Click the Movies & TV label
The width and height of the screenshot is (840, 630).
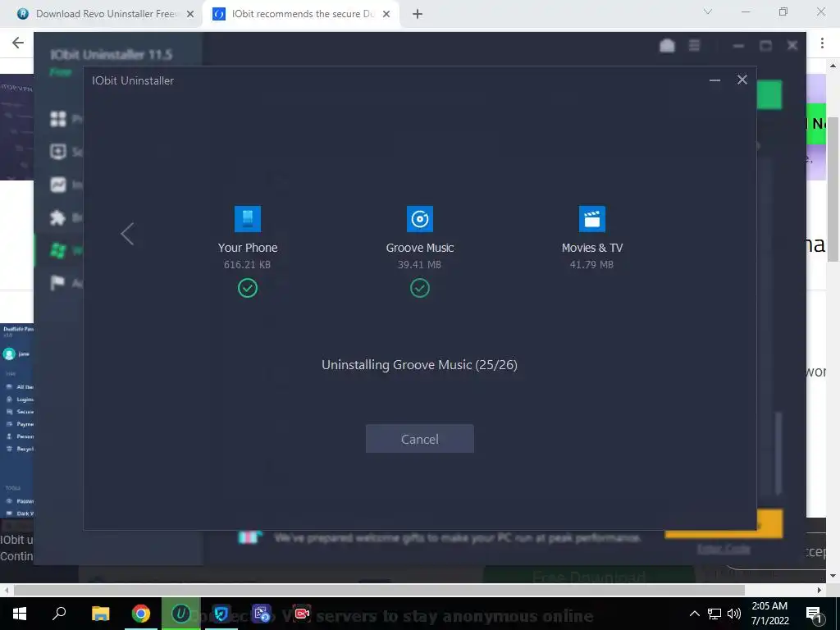tap(592, 248)
